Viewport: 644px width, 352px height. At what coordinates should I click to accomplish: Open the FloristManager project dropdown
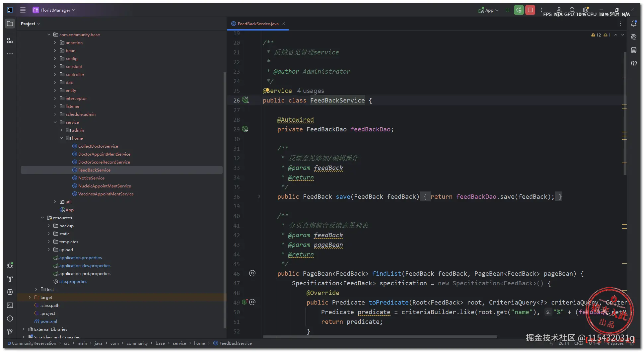tap(55, 10)
